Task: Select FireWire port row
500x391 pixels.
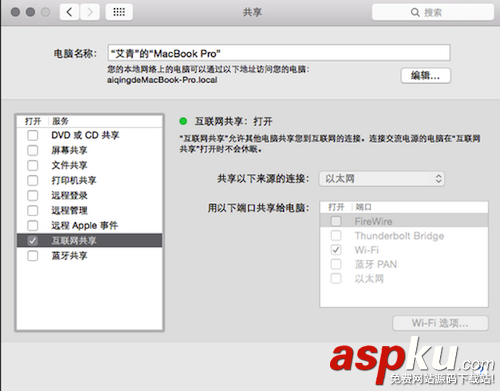Action: 404,221
